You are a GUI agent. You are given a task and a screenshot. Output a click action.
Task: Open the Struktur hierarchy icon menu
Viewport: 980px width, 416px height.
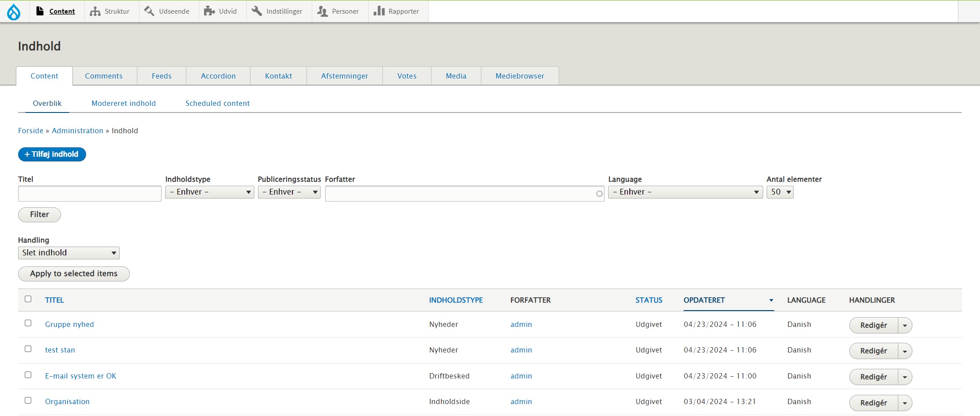[95, 11]
